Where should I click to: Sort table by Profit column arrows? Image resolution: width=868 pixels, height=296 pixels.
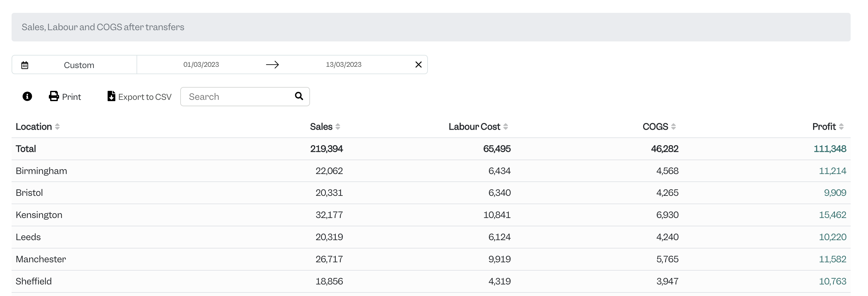(841, 126)
